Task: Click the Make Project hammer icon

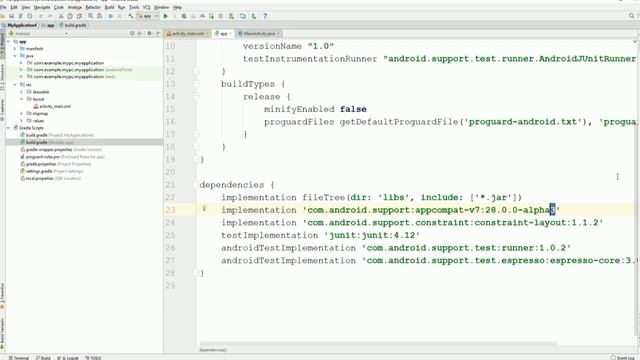Action: pyautogui.click(x=131, y=16)
